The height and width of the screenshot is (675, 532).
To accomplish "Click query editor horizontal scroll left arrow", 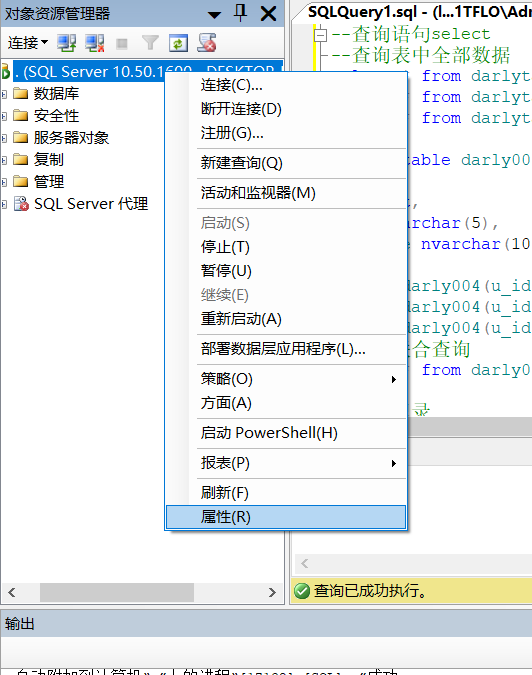I will (x=305, y=564).
